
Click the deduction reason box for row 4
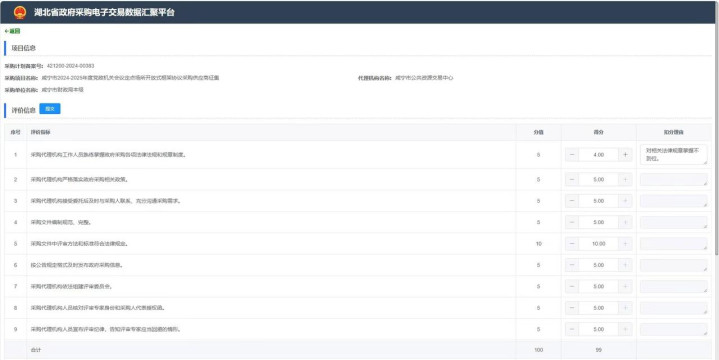point(674,222)
